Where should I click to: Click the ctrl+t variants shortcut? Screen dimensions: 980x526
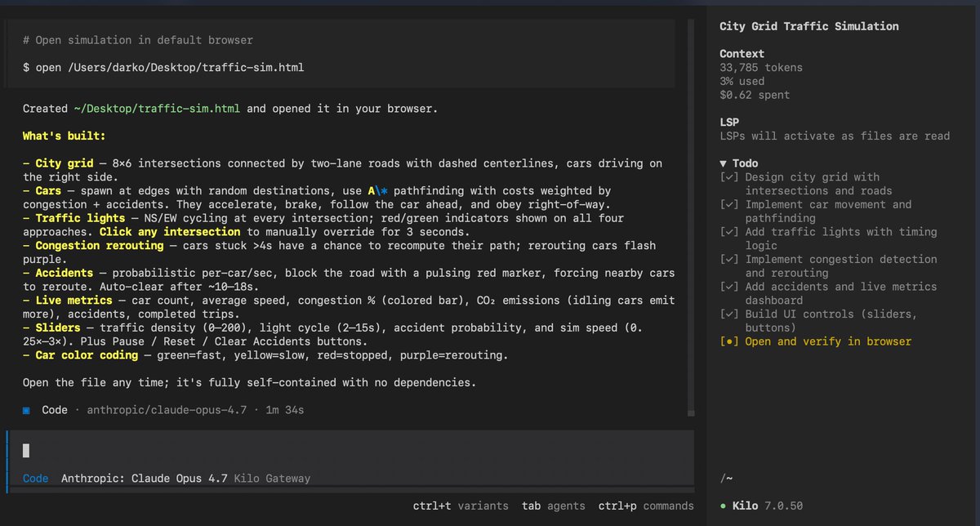(x=461, y=506)
